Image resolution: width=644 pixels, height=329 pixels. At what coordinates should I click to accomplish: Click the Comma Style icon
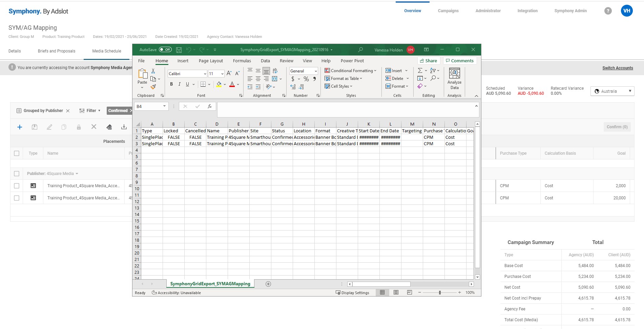(x=314, y=79)
